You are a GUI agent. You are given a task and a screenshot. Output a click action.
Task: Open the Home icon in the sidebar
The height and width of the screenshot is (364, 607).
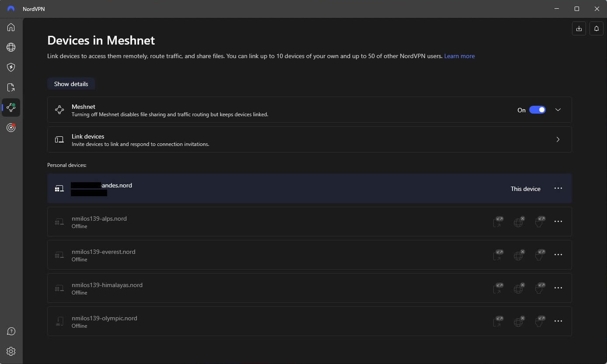point(11,27)
